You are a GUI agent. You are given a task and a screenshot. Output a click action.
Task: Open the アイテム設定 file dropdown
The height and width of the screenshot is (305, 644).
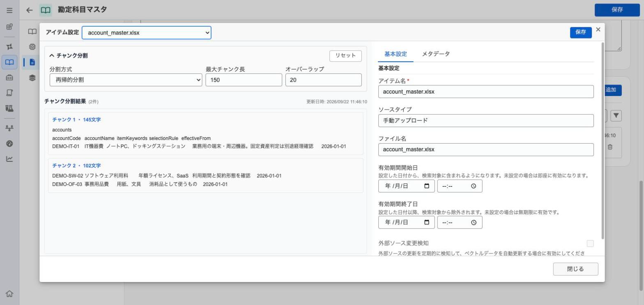point(147,33)
